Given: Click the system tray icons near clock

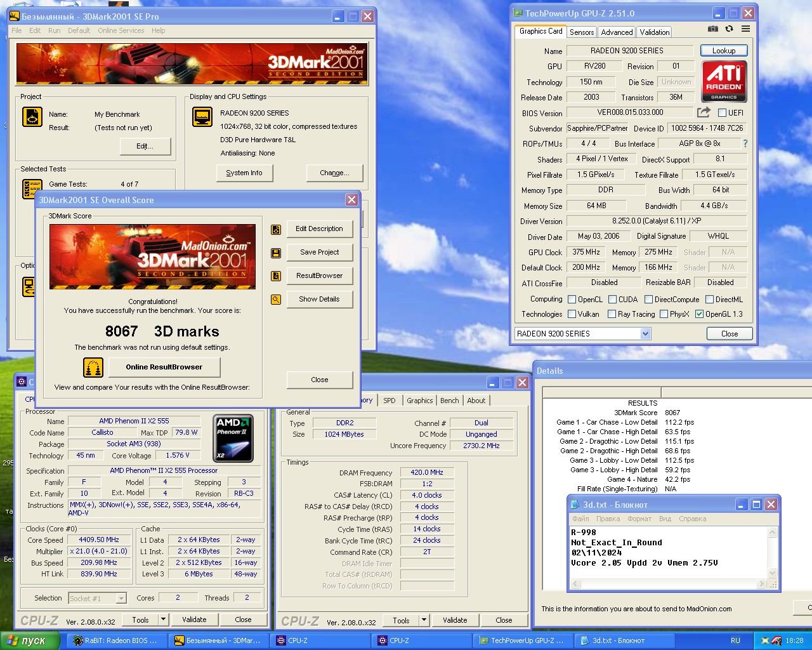Looking at the screenshot, I should click(x=771, y=640).
